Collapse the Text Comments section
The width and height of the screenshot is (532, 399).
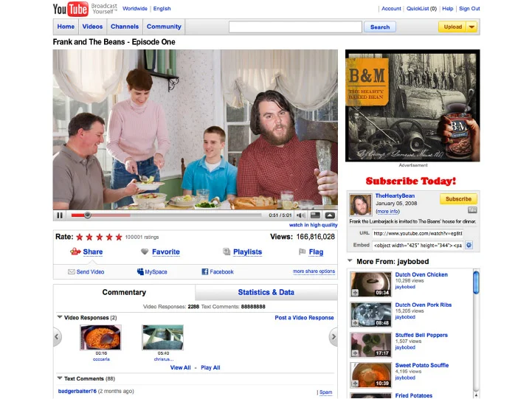(x=60, y=378)
